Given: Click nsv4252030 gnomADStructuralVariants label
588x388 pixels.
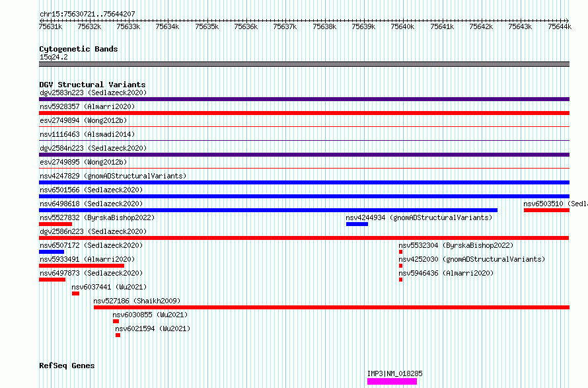Looking at the screenshot, I should 472,259.
